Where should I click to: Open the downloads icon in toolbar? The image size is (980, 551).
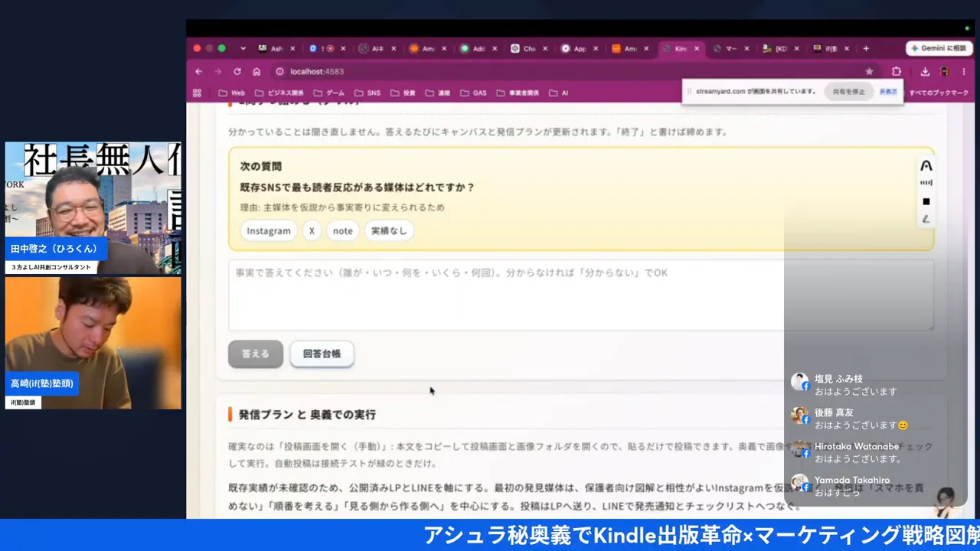point(925,71)
